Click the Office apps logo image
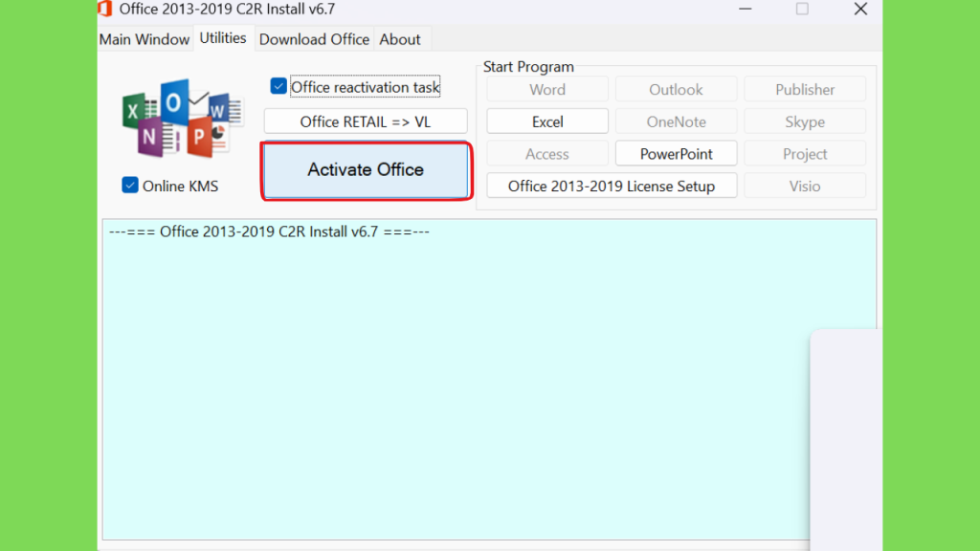The image size is (980, 551). tap(183, 118)
